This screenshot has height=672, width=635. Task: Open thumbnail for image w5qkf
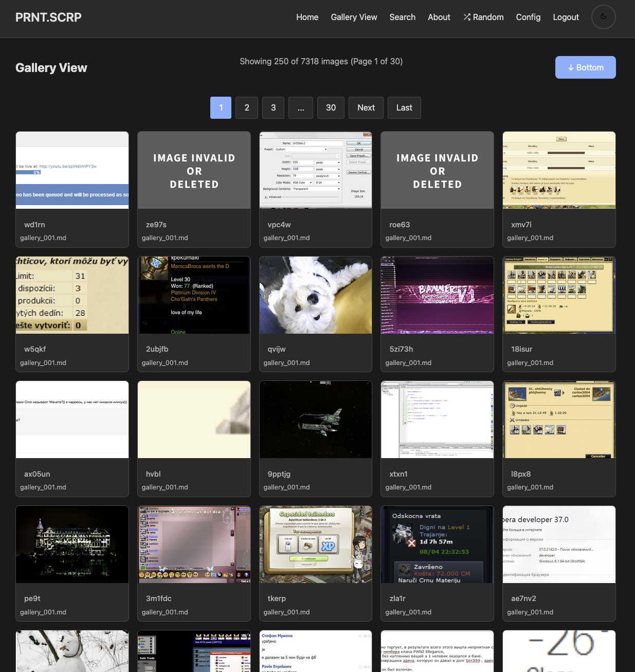point(72,295)
